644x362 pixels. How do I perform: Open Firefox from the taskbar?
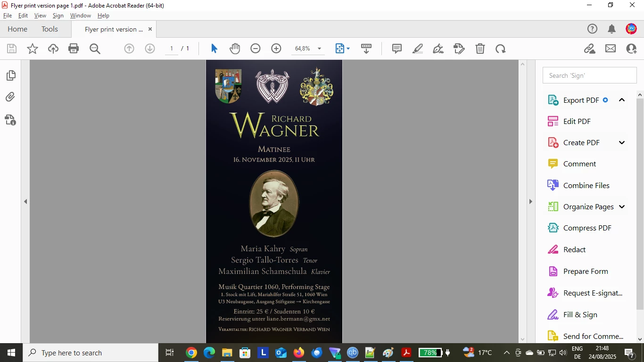tap(298, 353)
